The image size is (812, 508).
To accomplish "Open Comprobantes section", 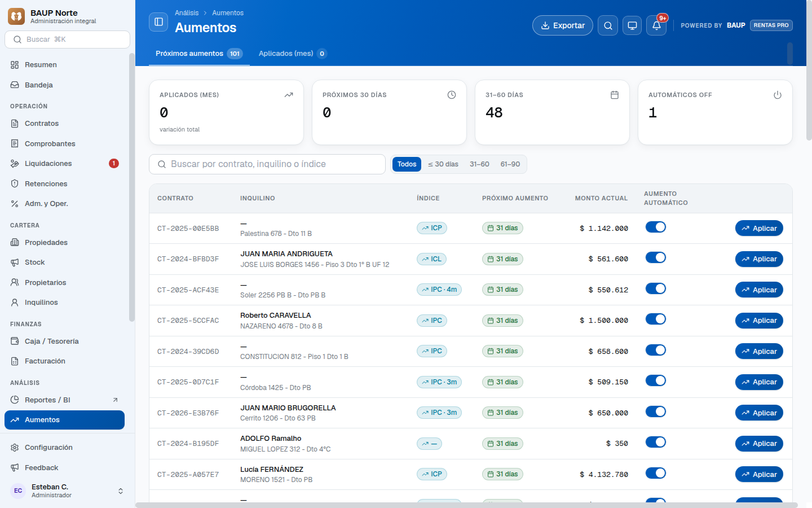I will 64,144.
